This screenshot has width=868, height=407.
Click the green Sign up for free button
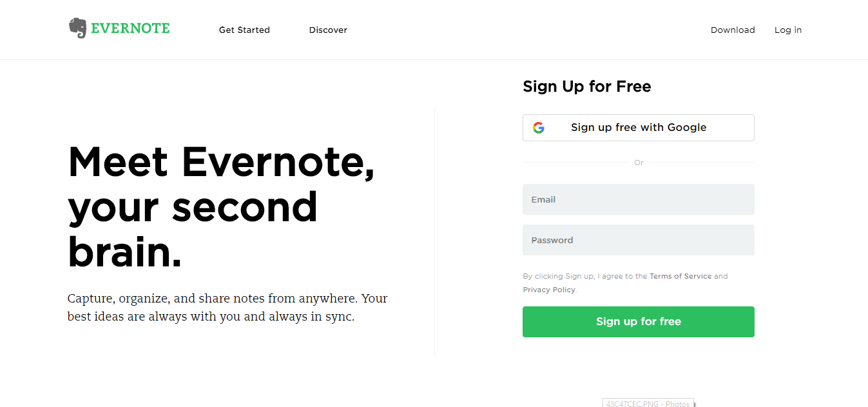point(638,322)
